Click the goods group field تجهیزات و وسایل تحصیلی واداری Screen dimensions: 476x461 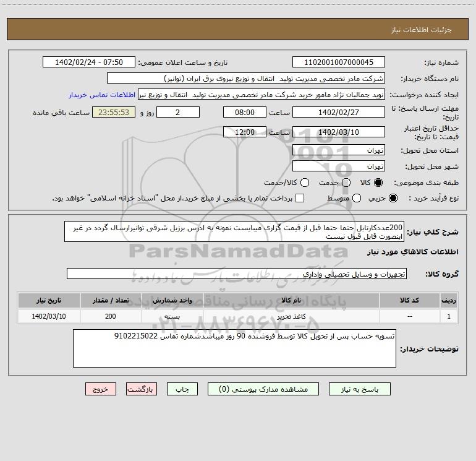tap(237, 274)
